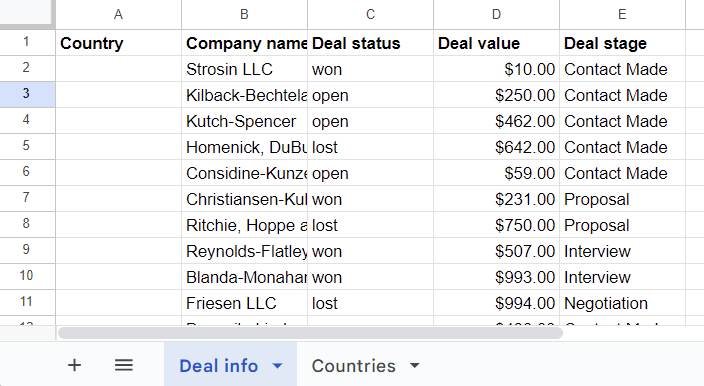
Task: Click the Country header cell
Action: (119, 43)
